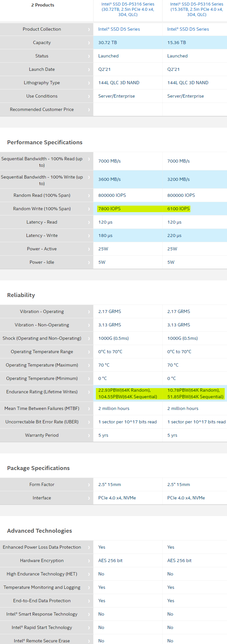Click chevron beside Warranty Period
This screenshot has width=227, height=644.
coord(89,435)
